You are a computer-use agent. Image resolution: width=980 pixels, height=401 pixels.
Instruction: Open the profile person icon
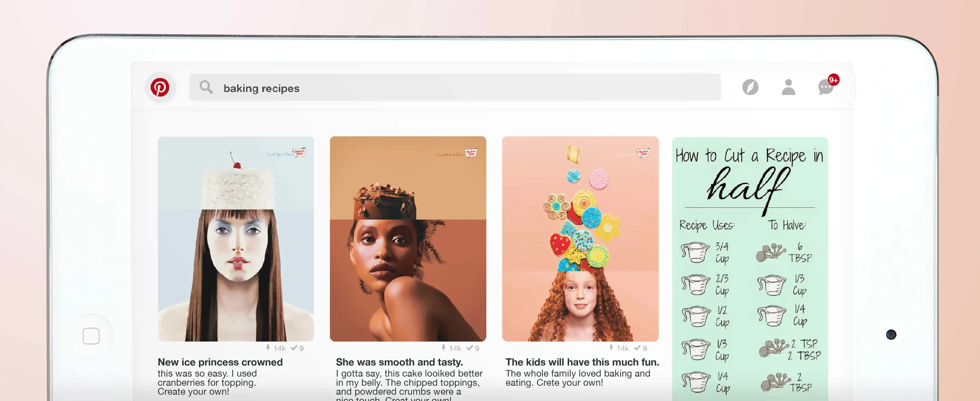coord(788,87)
